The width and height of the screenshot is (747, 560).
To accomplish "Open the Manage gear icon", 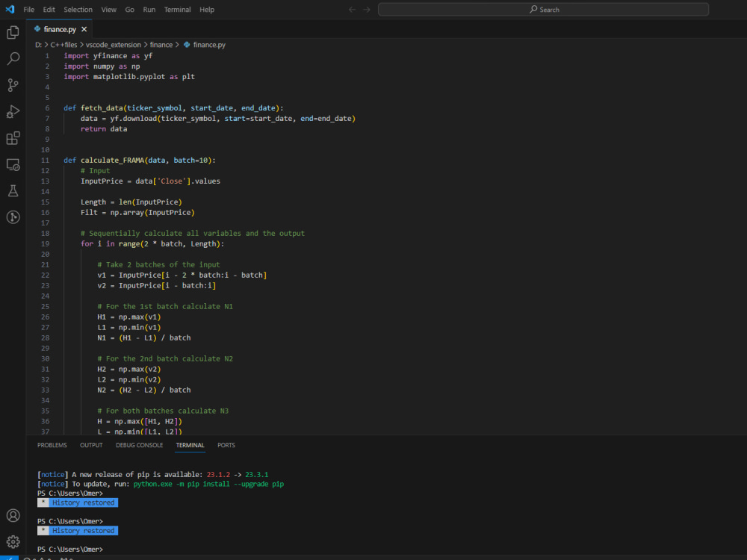I will (x=12, y=541).
